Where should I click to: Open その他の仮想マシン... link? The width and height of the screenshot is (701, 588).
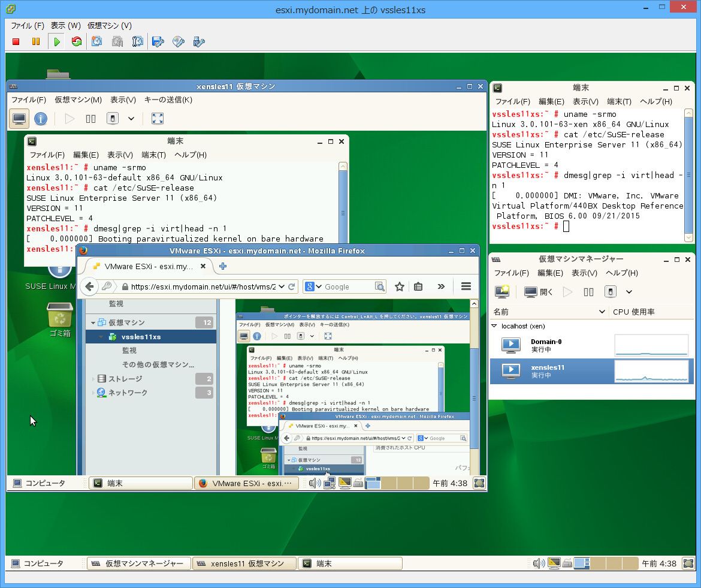click(x=158, y=364)
